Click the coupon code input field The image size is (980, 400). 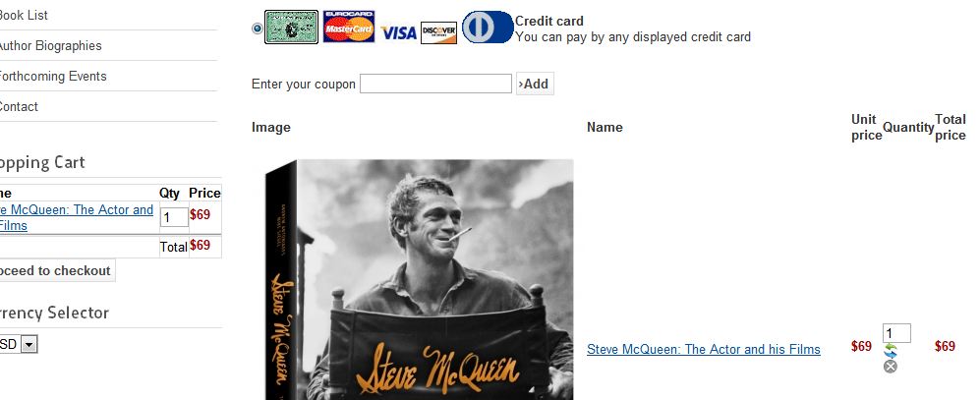tap(435, 84)
